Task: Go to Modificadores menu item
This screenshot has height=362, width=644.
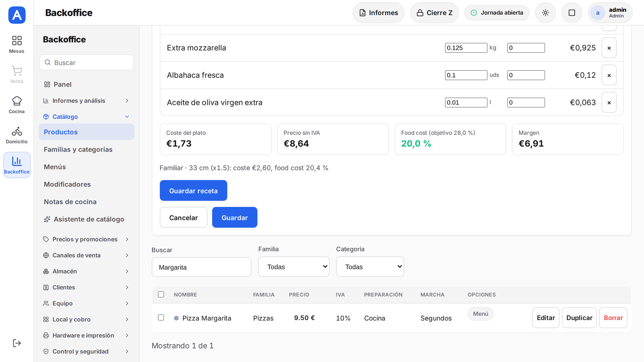Action: pos(86,184)
